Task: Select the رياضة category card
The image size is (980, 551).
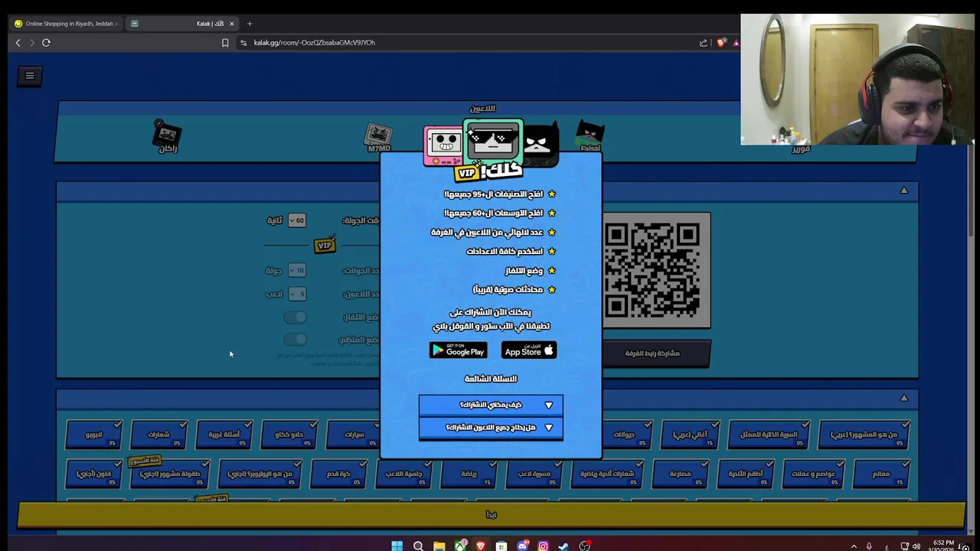Action: pos(469,473)
